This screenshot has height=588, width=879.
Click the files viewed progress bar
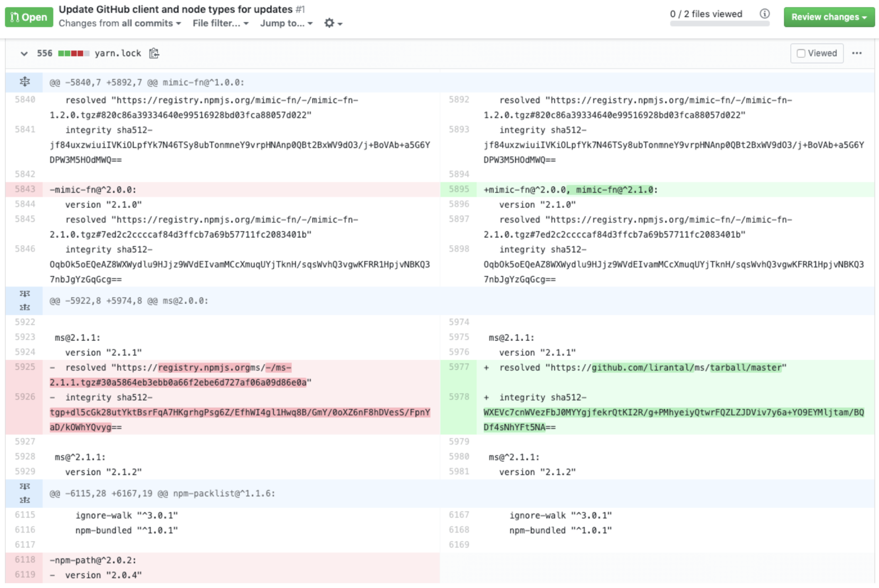point(719,24)
